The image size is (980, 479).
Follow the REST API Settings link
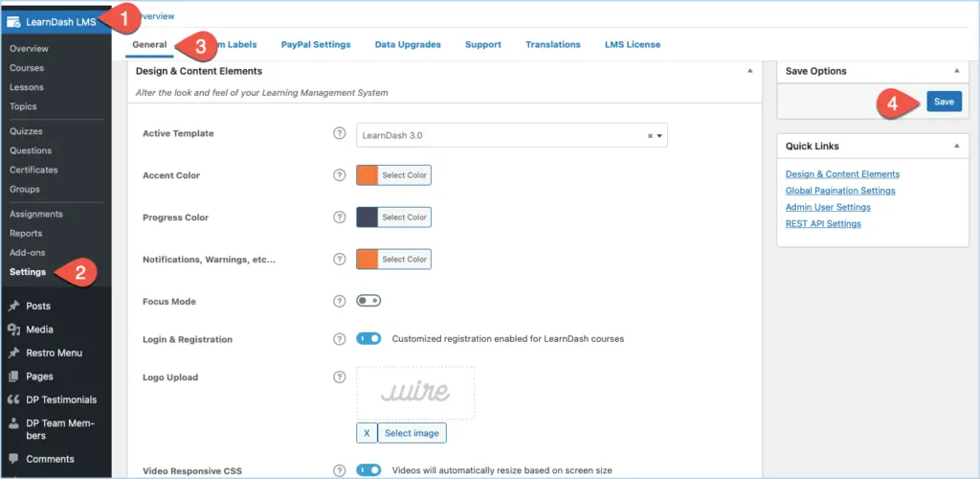[823, 224]
